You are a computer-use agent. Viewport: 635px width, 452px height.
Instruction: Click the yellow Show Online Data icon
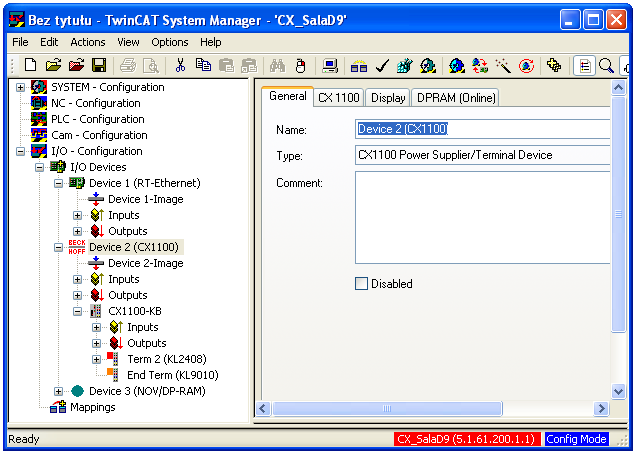[554, 65]
